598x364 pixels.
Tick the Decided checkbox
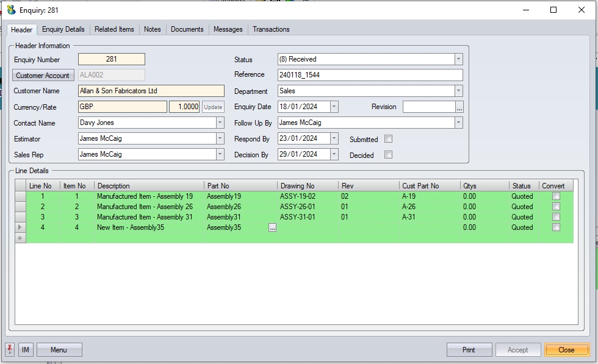point(388,155)
